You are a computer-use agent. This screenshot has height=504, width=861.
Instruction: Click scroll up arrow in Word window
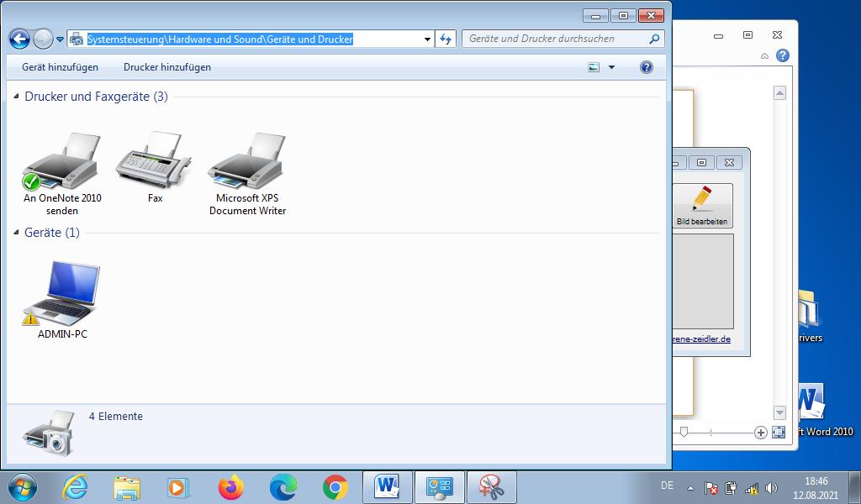click(x=779, y=93)
